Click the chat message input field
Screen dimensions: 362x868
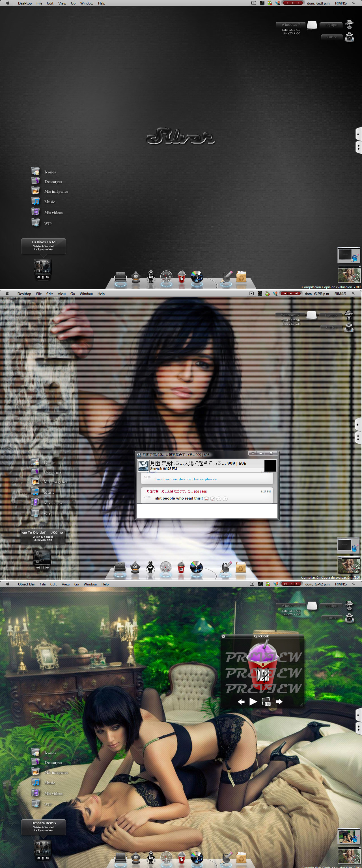[x=206, y=511]
